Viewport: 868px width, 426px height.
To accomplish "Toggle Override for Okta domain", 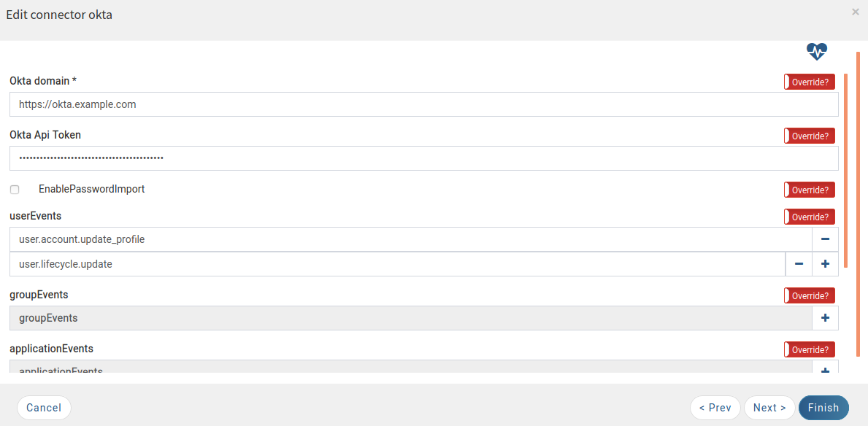I will point(810,82).
